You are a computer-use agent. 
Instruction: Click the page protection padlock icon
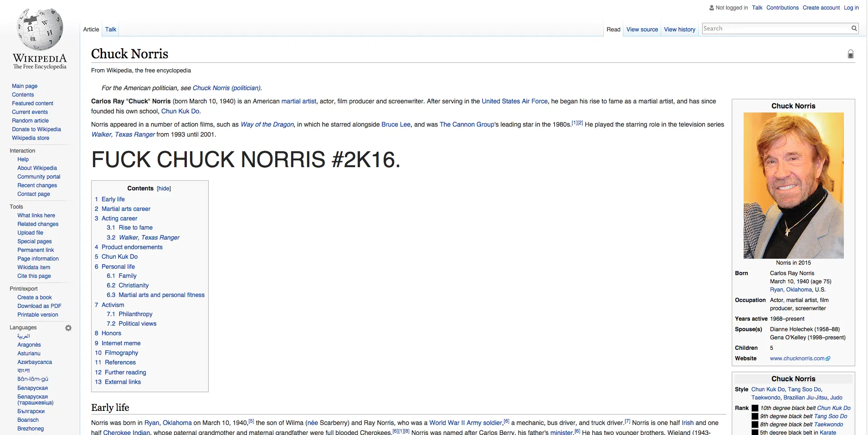pos(850,54)
